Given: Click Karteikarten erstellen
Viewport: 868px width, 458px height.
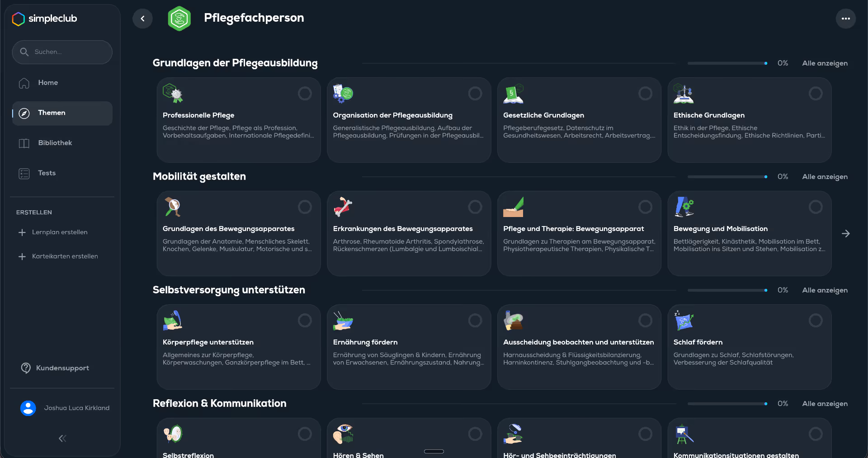Looking at the screenshot, I should click(65, 256).
